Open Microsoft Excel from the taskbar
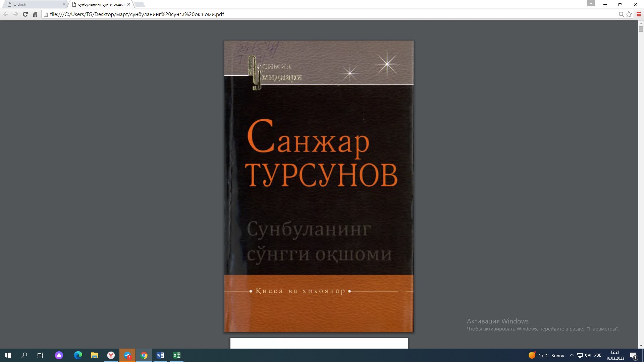The width and height of the screenshot is (644, 362). [176, 355]
